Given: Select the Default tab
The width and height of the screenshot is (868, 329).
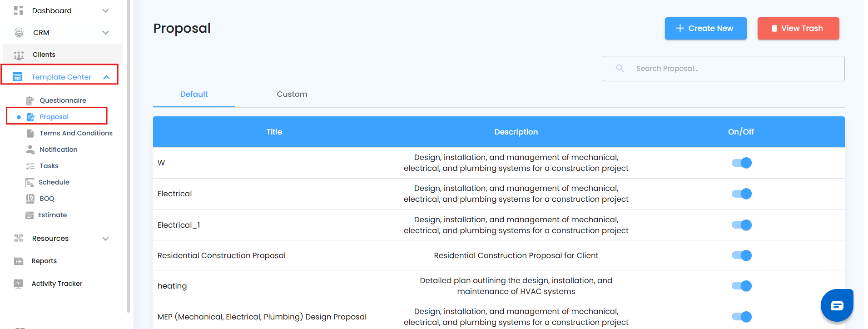Looking at the screenshot, I should (x=194, y=94).
